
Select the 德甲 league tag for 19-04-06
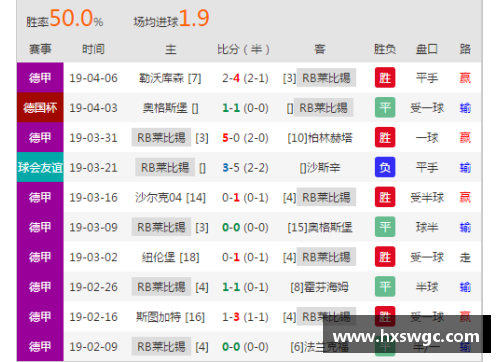[x=40, y=78]
